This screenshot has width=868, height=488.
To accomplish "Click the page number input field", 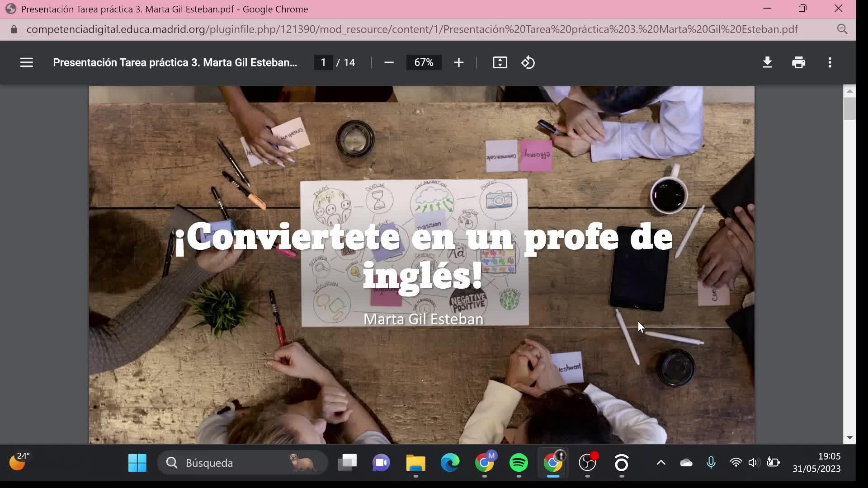I will coord(323,62).
